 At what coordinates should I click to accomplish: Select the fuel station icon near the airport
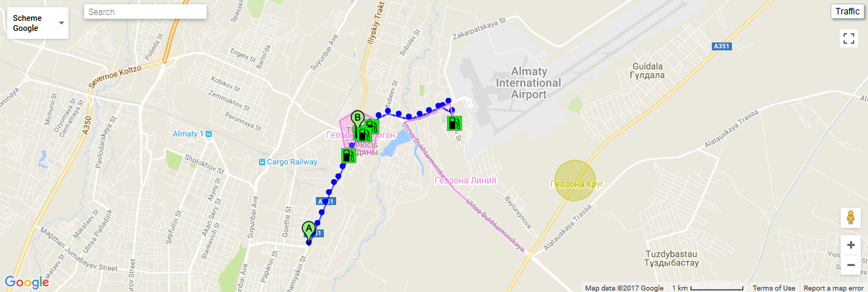click(454, 123)
